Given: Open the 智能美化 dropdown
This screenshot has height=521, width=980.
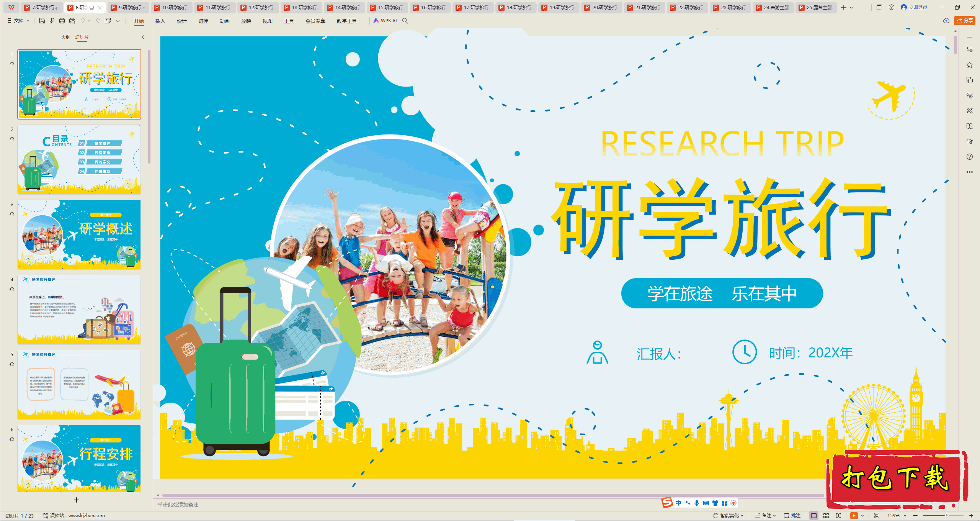Looking at the screenshot, I should pyautogui.click(x=728, y=516).
